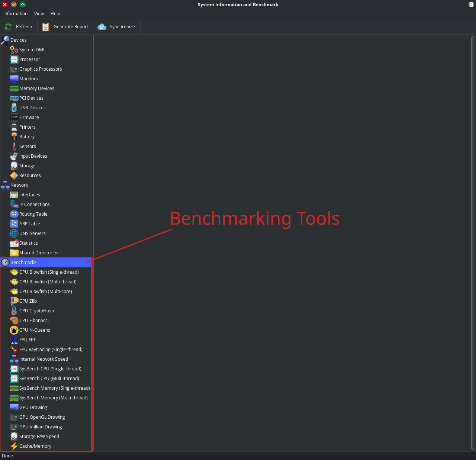This screenshot has width=476, height=460.
Task: Click the right pane vertical scrollbar
Action: click(473, 242)
